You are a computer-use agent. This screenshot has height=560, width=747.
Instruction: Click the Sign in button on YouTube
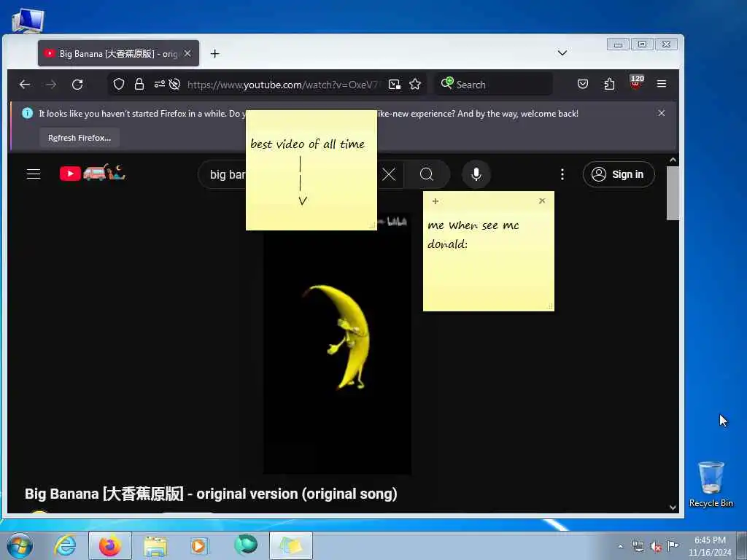point(619,174)
